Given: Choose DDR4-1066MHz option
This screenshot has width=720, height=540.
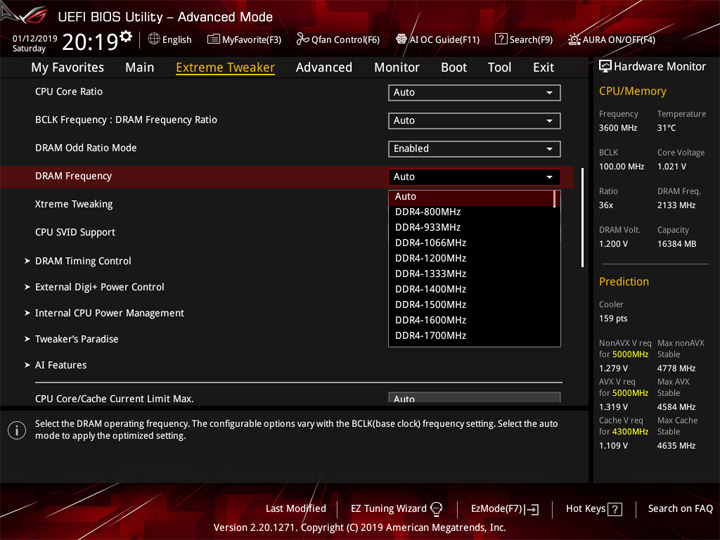Looking at the screenshot, I should [x=472, y=243].
